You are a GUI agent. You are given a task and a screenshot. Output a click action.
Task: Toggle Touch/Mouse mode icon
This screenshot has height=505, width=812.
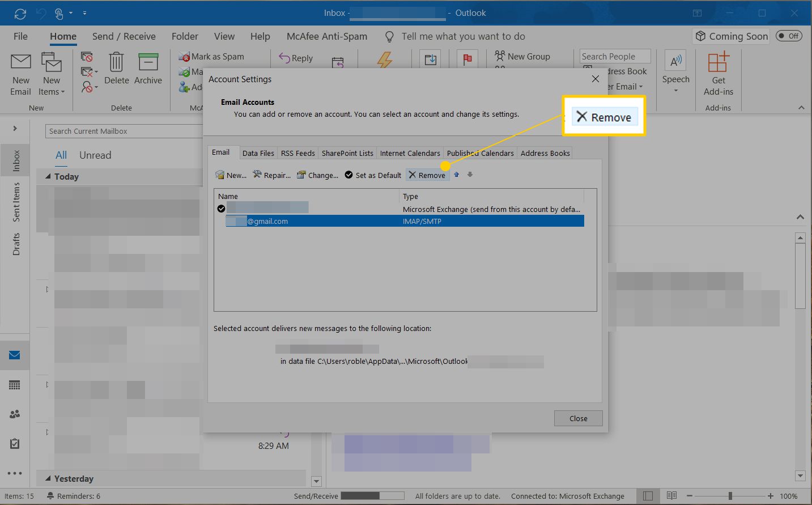[59, 13]
